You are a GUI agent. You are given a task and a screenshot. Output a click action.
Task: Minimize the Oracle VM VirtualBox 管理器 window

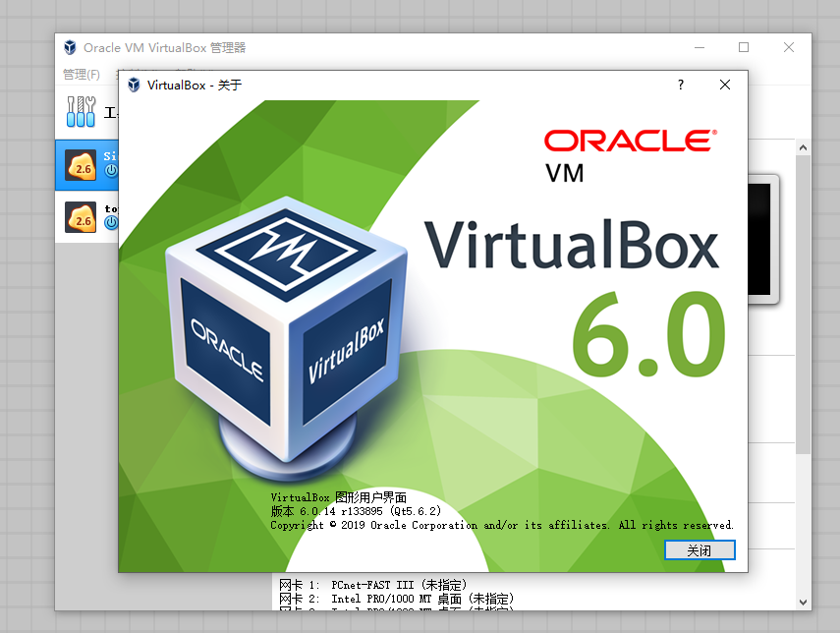click(x=700, y=47)
